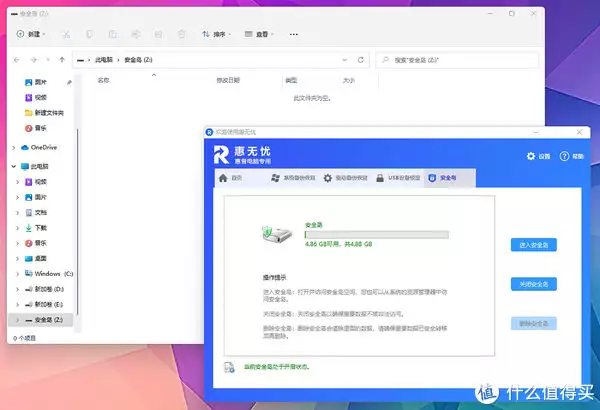This screenshot has width=600, height=410.
Task: Click the 关闭安全岛 close island button
Action: (533, 284)
